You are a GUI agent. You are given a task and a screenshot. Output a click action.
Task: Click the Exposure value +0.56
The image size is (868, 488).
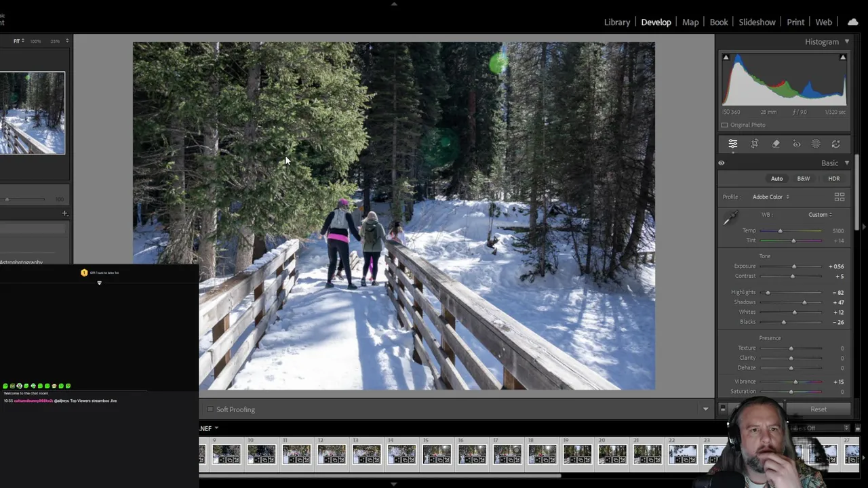836,266
